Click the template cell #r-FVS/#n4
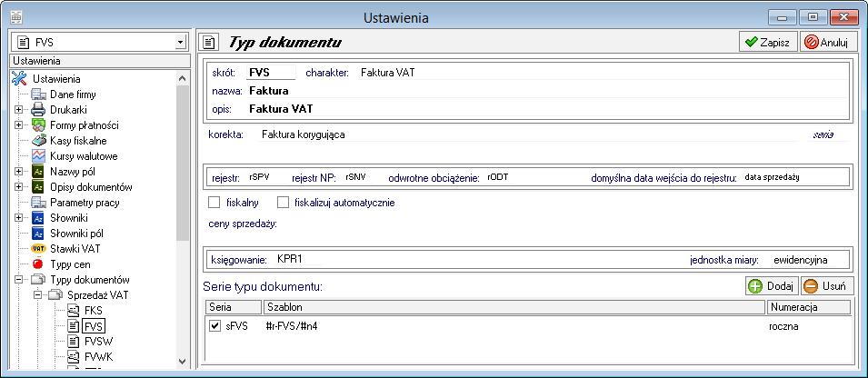Viewport: 868px width, 378px height. pyautogui.click(x=292, y=326)
